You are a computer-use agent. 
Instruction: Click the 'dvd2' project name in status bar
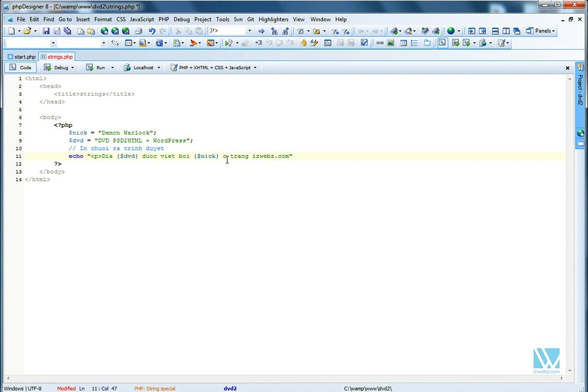pos(230,388)
